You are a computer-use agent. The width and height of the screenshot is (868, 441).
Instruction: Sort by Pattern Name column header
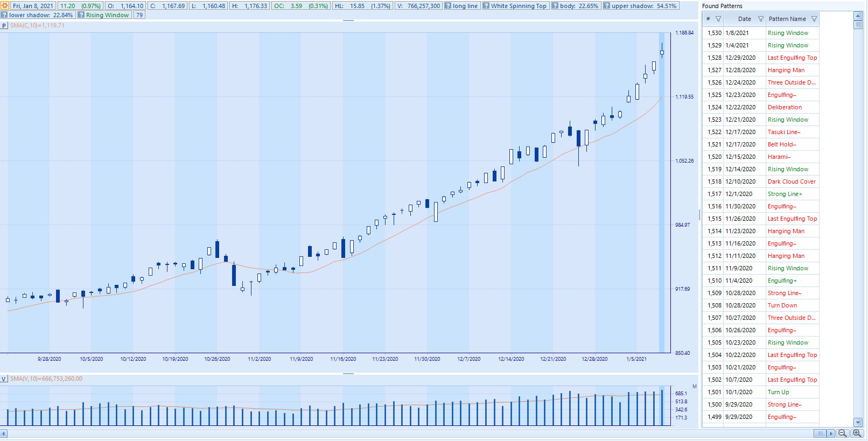[787, 19]
